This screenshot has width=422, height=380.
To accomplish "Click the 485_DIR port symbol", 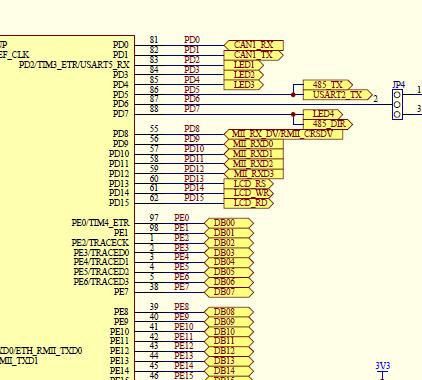I will pos(328,124).
